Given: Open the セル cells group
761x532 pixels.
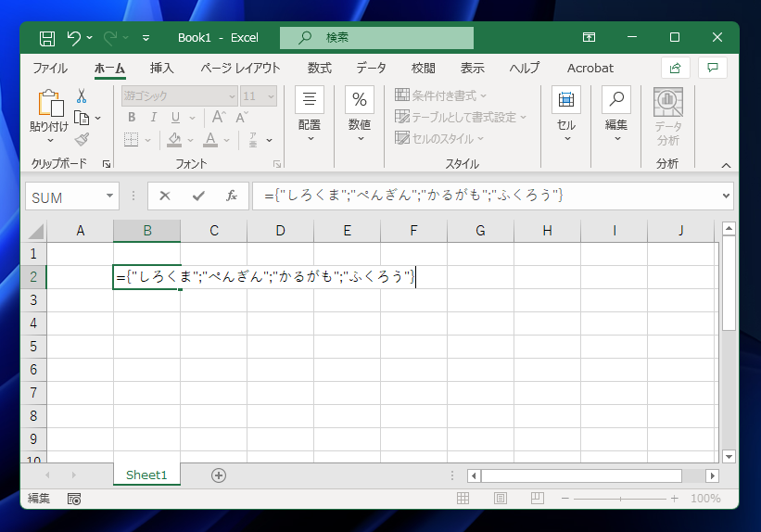Looking at the screenshot, I should 566,115.
